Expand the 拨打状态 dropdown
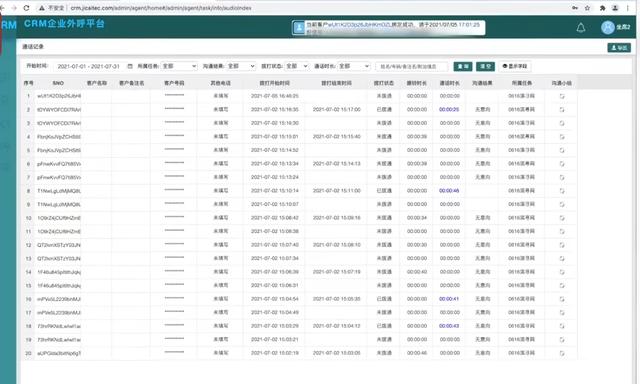 click(296, 66)
